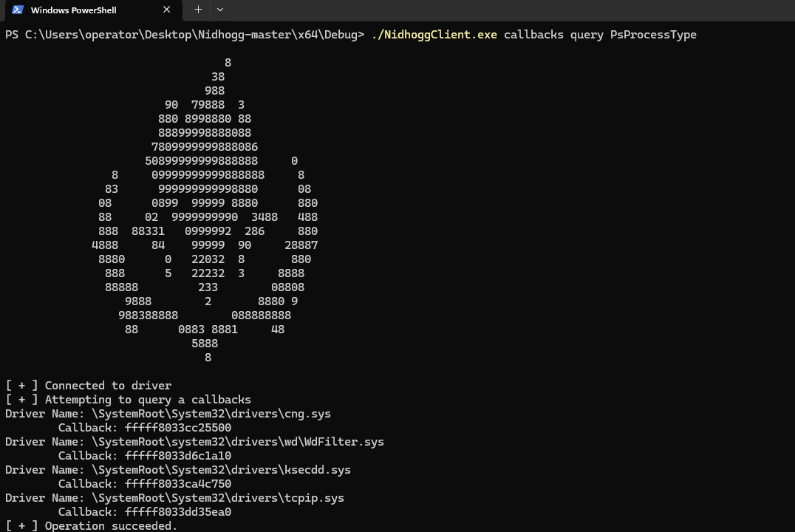Click callback address fffff8033cc25500
Viewport: 795px width, 532px height.
coord(178,428)
